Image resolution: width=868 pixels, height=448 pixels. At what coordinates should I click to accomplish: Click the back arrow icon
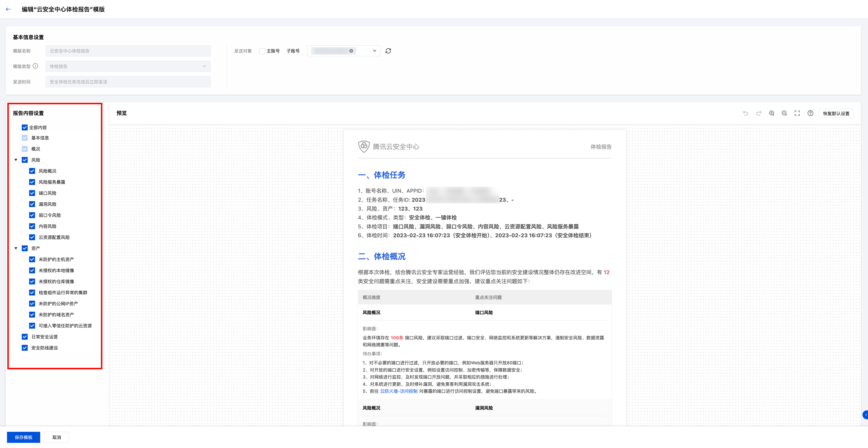tap(8, 9)
